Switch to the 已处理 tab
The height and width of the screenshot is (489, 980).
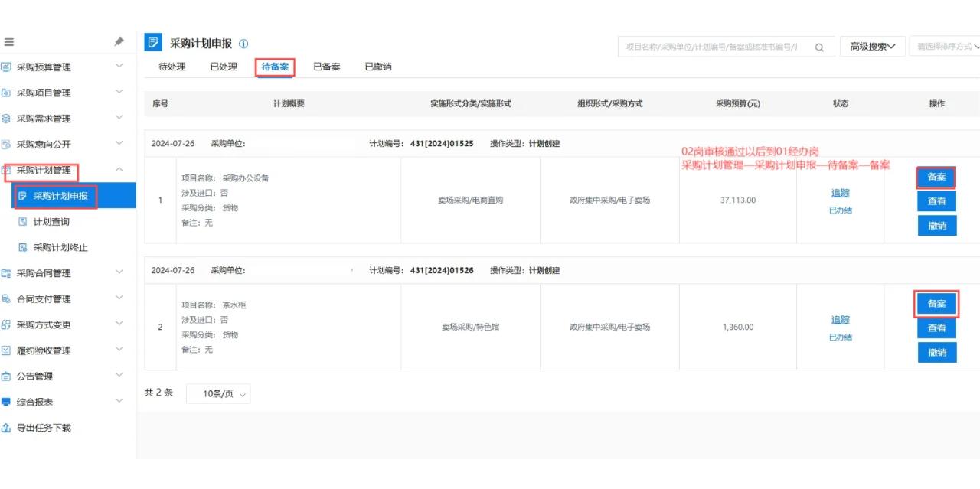pos(224,67)
